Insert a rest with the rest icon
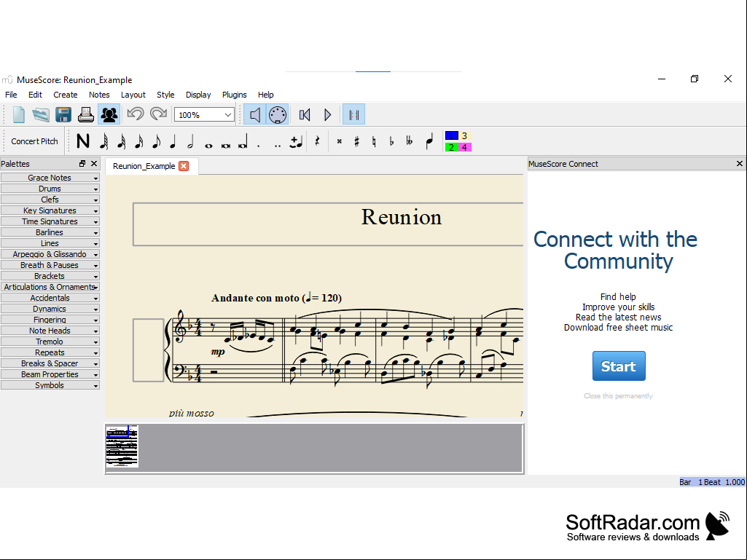747x560 pixels. 317,141
